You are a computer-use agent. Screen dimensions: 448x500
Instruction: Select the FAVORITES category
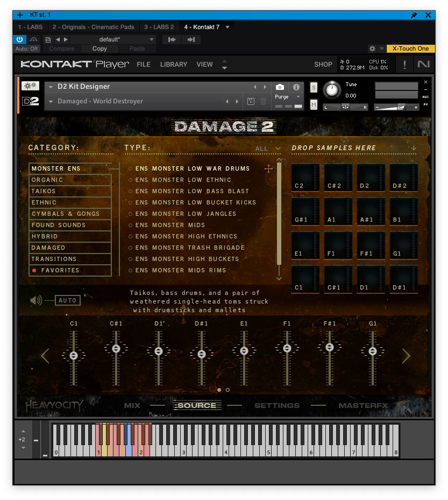pyautogui.click(x=70, y=270)
